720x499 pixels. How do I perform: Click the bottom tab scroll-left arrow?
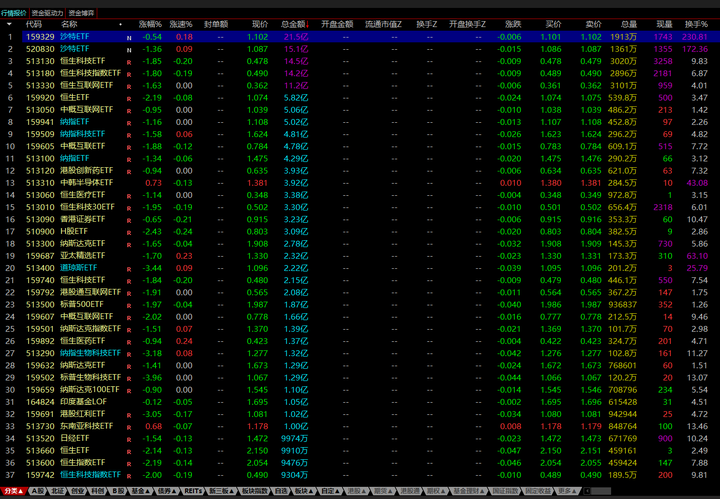click(586, 491)
